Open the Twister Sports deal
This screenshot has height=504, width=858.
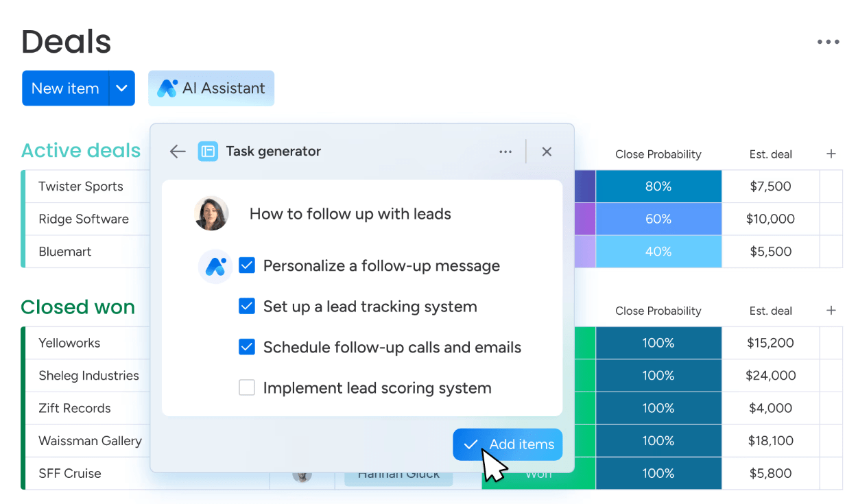[x=81, y=187]
